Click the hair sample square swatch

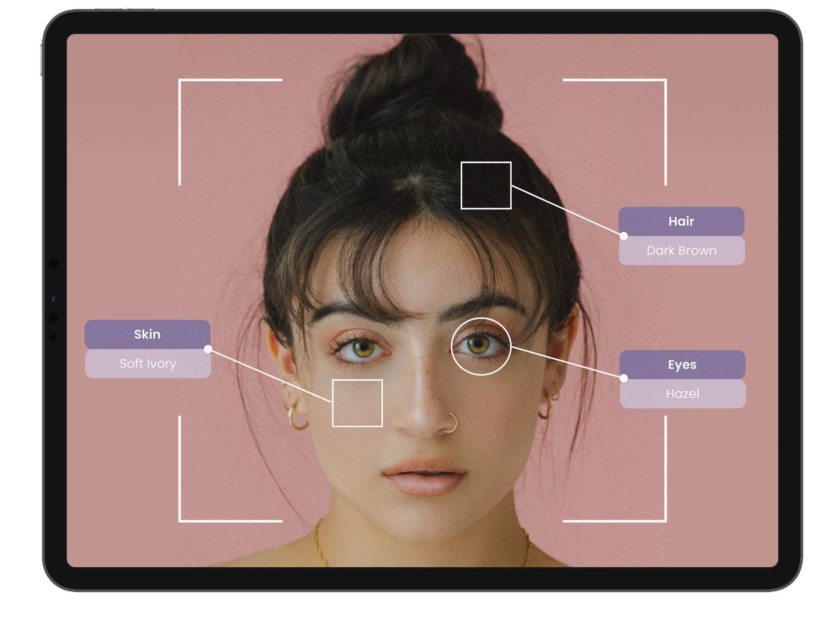[x=486, y=185]
